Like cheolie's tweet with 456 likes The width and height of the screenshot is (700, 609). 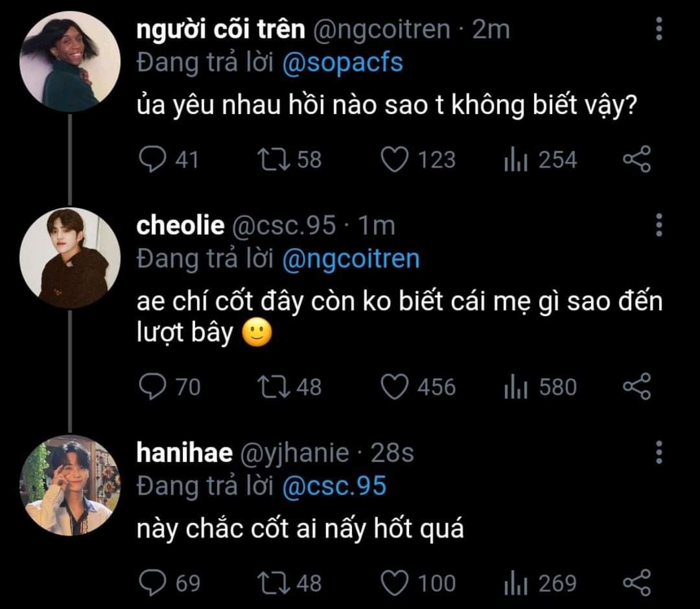pyautogui.click(x=394, y=387)
